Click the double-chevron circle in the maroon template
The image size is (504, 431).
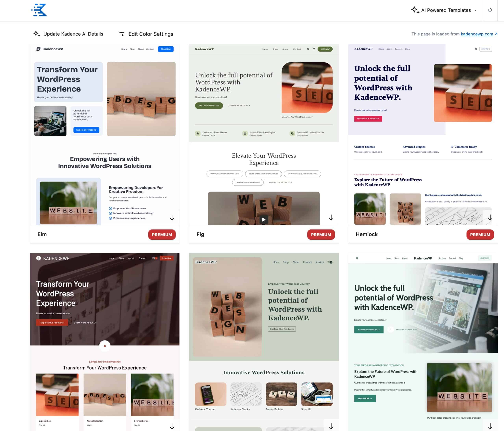105,346
